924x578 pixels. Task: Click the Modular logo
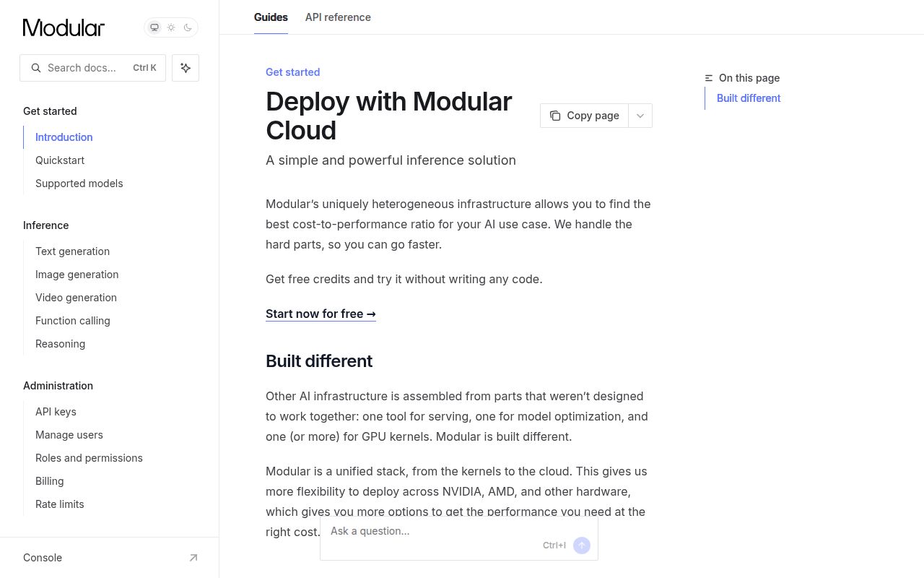pos(64,27)
